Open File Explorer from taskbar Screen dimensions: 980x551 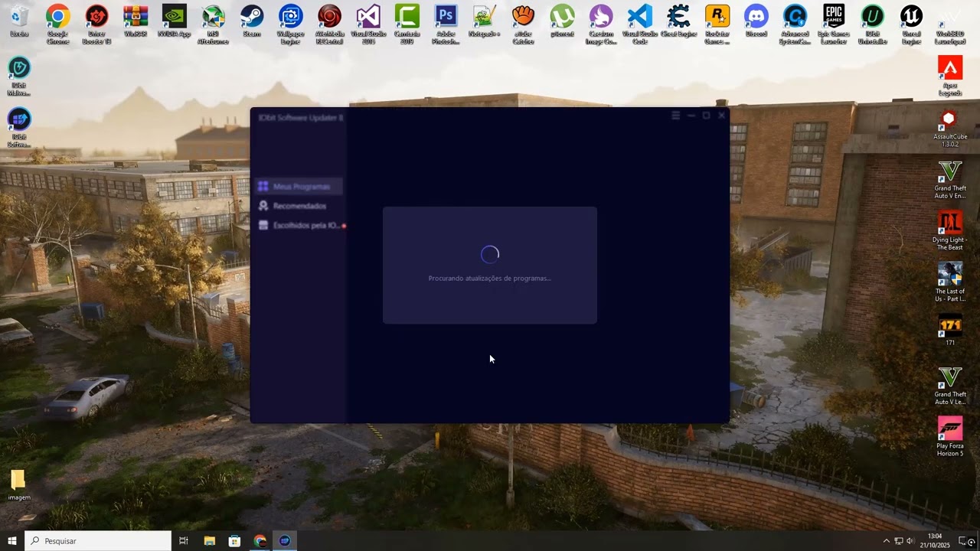point(209,541)
